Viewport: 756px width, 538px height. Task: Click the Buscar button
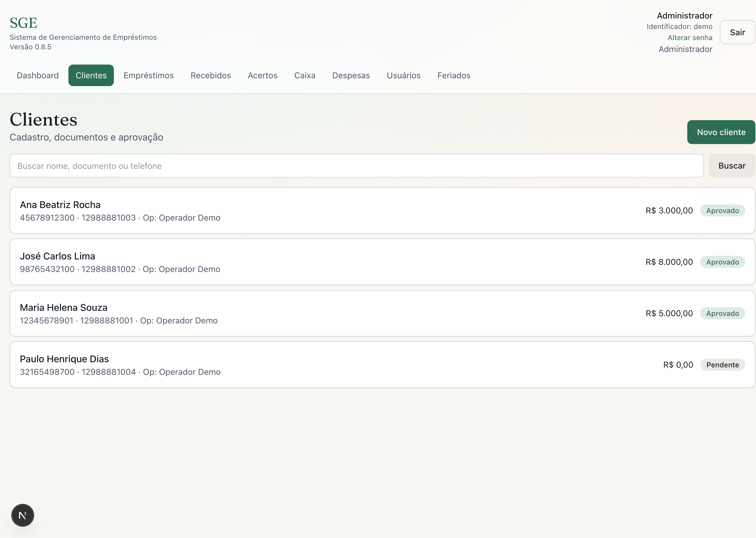(732, 166)
